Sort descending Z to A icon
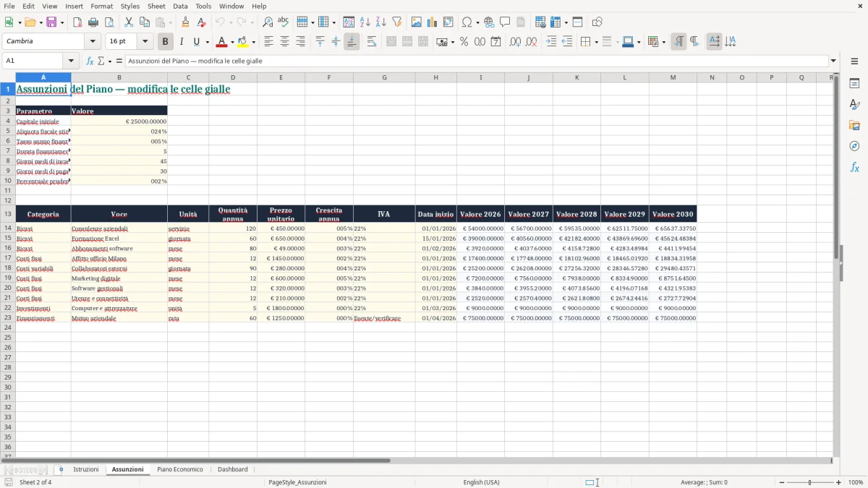The image size is (868, 488). pyautogui.click(x=381, y=22)
